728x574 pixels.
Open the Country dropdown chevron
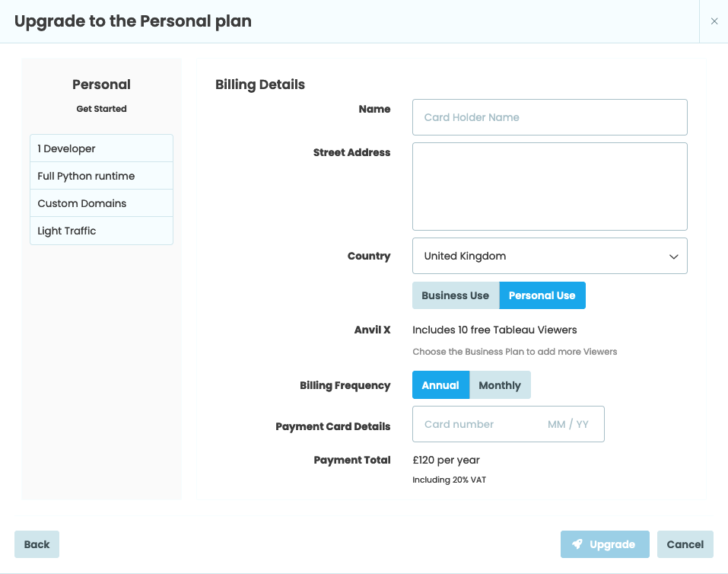(673, 257)
